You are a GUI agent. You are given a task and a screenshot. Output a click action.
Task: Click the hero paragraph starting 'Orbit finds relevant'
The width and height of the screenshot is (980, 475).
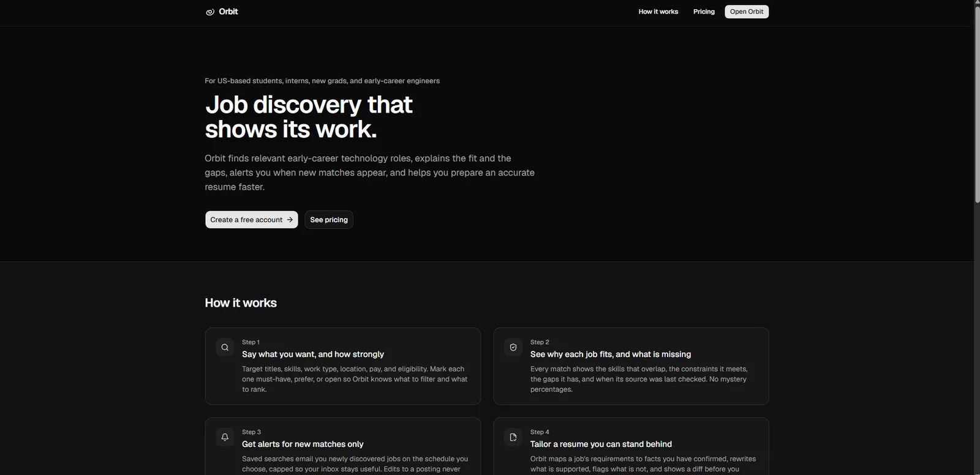369,173
